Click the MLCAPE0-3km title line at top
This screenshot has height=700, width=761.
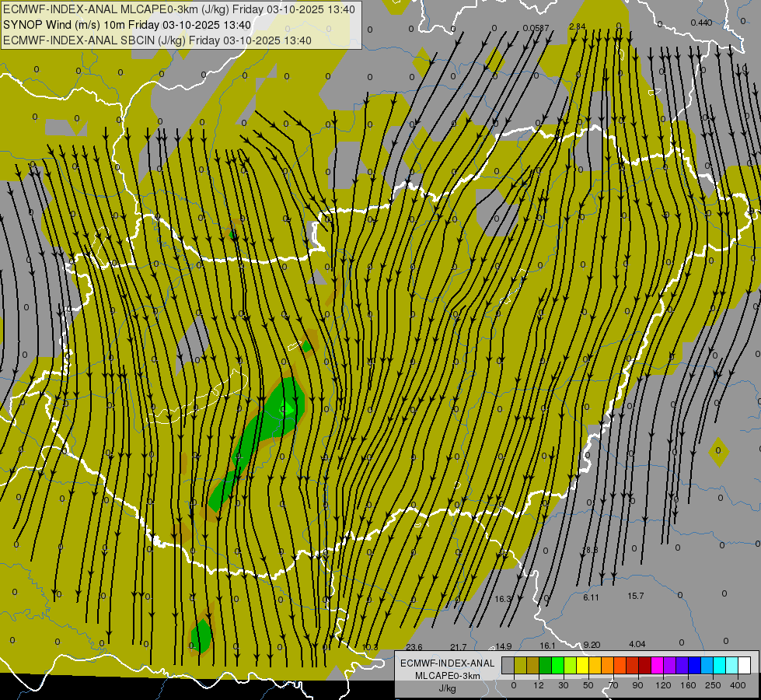pyautogui.click(x=179, y=9)
